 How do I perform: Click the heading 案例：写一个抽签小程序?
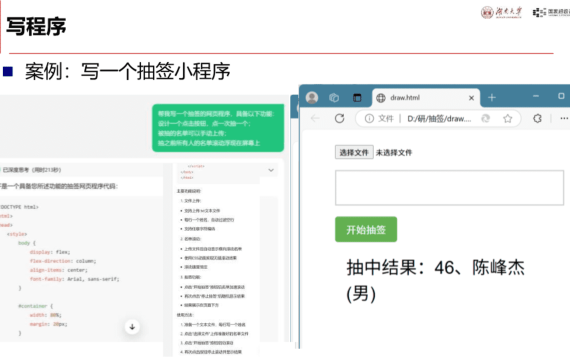(x=127, y=71)
